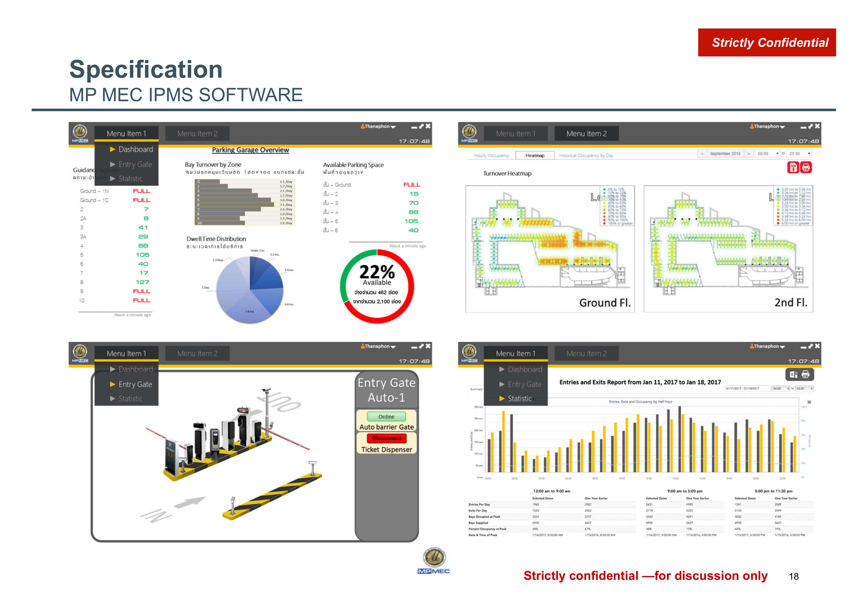Choose Statistic in Overview window menu

click(x=126, y=179)
